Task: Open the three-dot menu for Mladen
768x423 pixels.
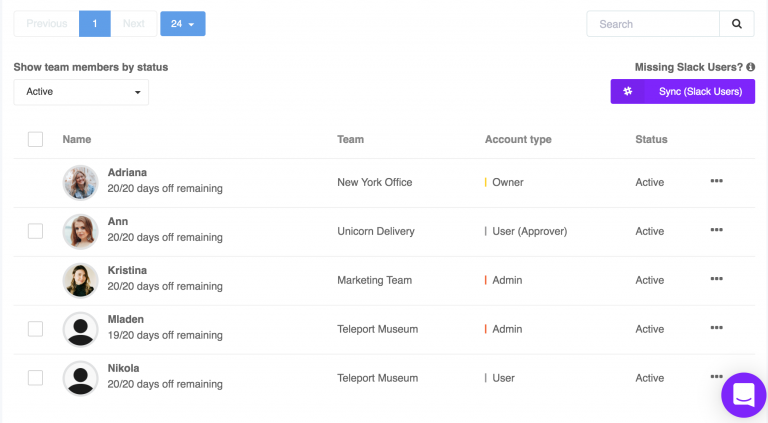Action: (x=717, y=328)
